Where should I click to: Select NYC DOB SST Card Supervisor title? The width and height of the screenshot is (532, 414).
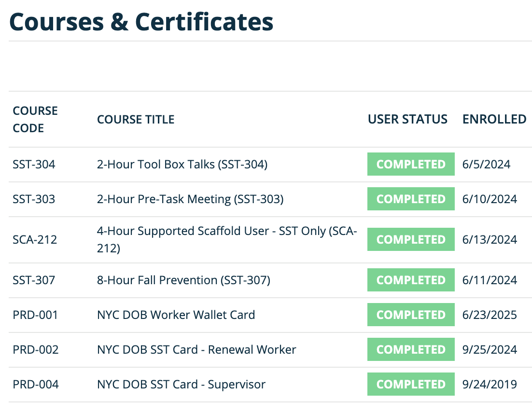pyautogui.click(x=181, y=385)
